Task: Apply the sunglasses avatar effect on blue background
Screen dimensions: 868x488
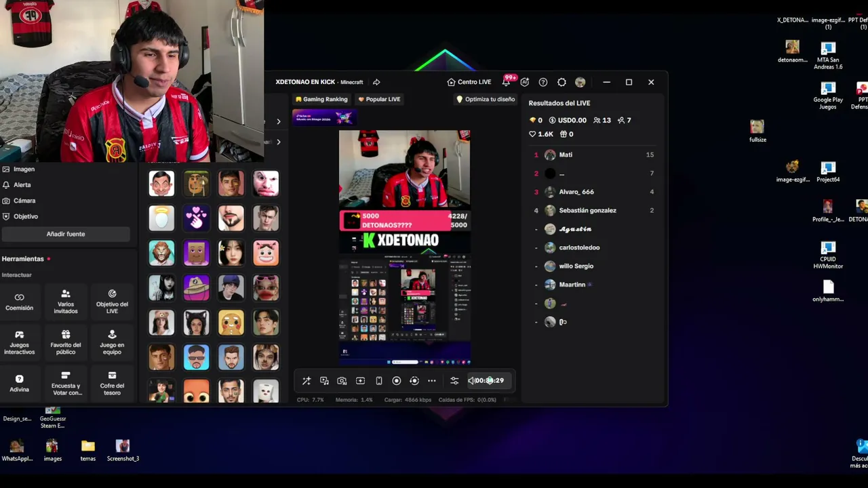Action: pos(196,358)
